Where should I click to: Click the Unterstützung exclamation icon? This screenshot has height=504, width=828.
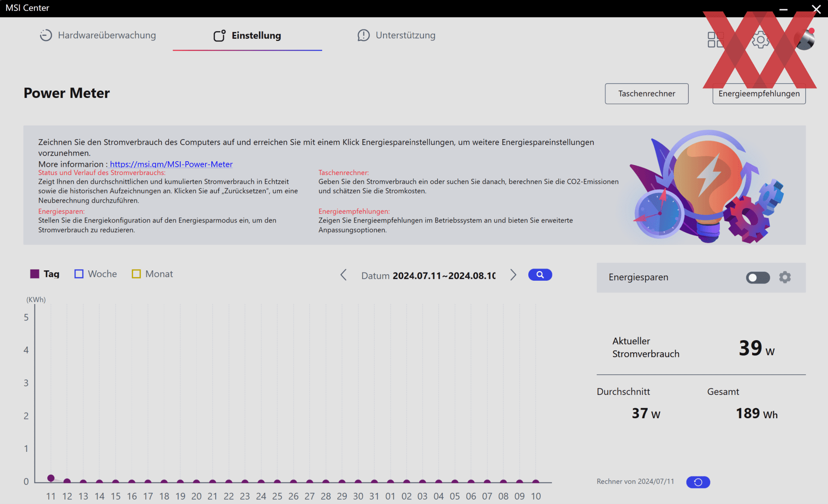(x=364, y=35)
